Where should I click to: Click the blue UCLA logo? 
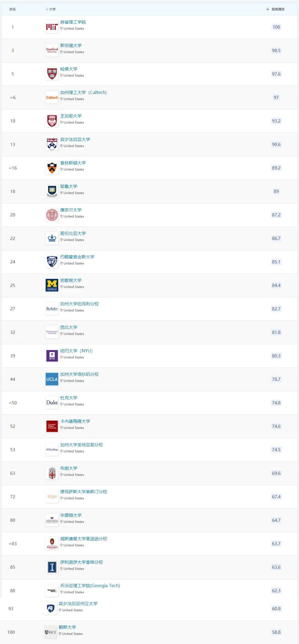[x=52, y=379]
